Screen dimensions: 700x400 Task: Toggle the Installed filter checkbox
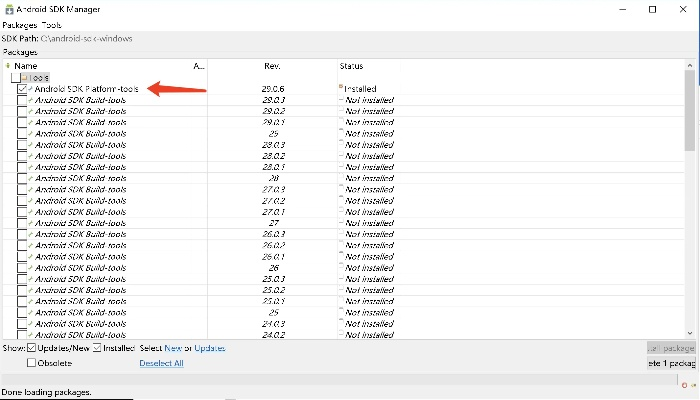(x=98, y=348)
